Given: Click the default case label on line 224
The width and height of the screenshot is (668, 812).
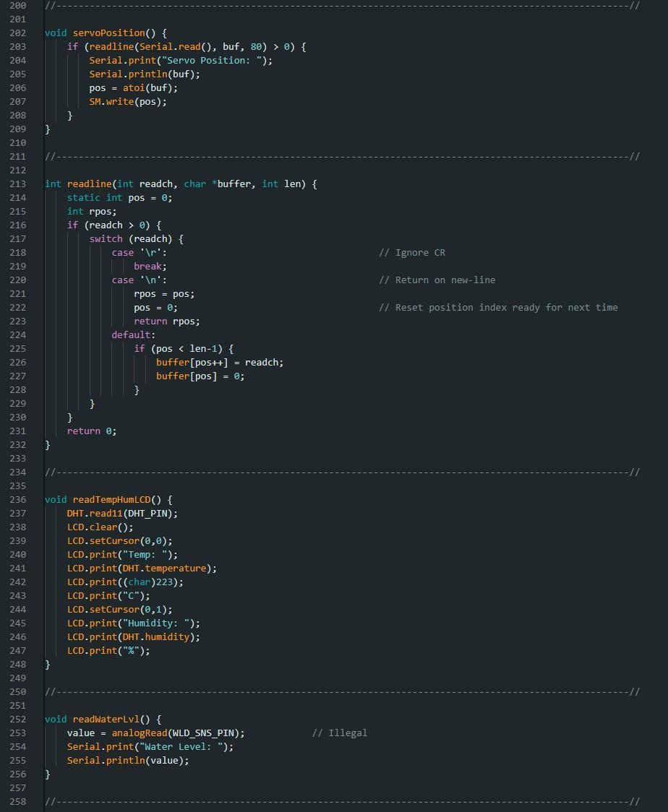Looking at the screenshot, I should [x=130, y=334].
